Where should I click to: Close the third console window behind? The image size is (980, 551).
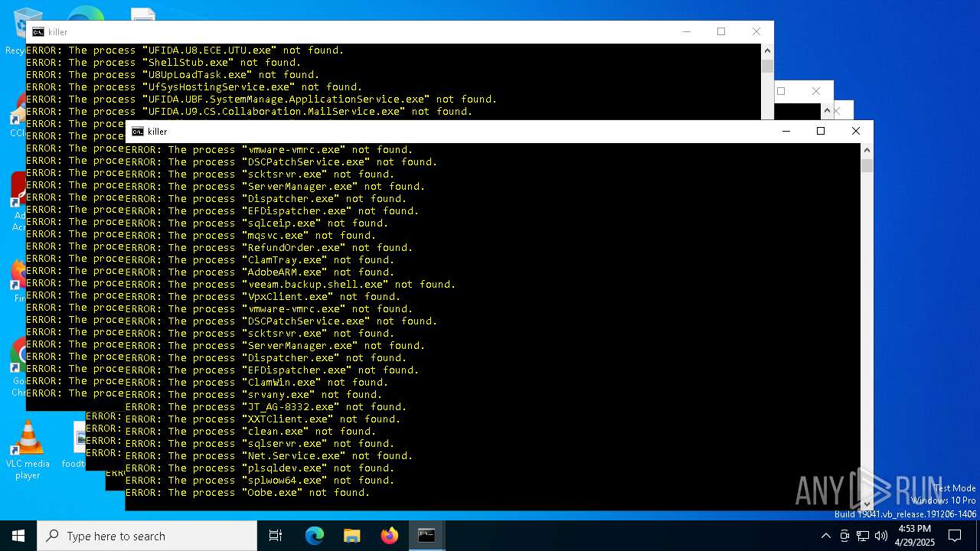[x=816, y=91]
